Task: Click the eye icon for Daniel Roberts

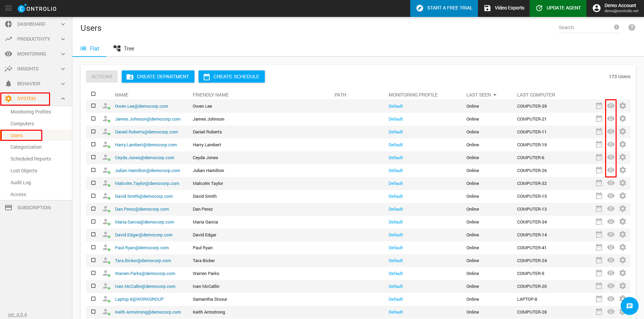Action: coord(611,132)
